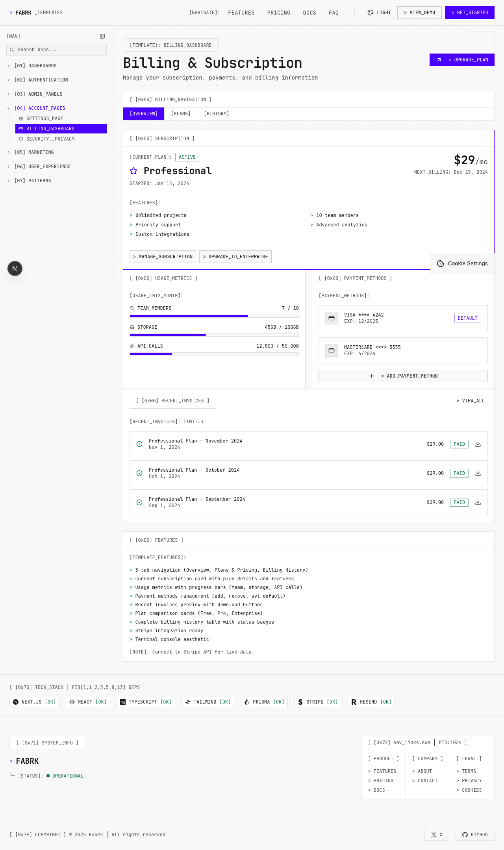Expand the [05] MARKETING section
The width and height of the screenshot is (504, 850).
click(x=57, y=152)
